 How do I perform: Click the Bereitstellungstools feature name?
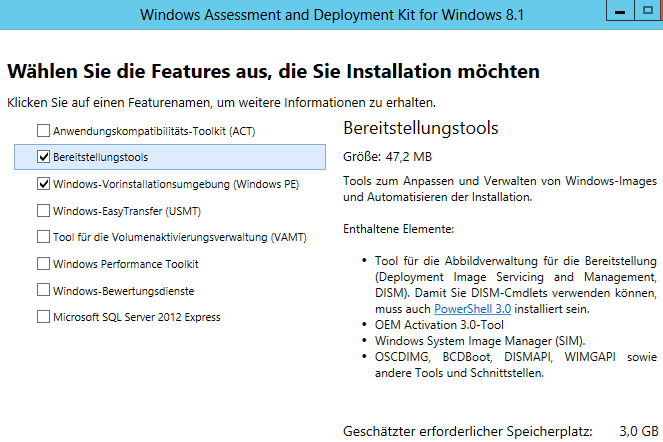(101, 158)
